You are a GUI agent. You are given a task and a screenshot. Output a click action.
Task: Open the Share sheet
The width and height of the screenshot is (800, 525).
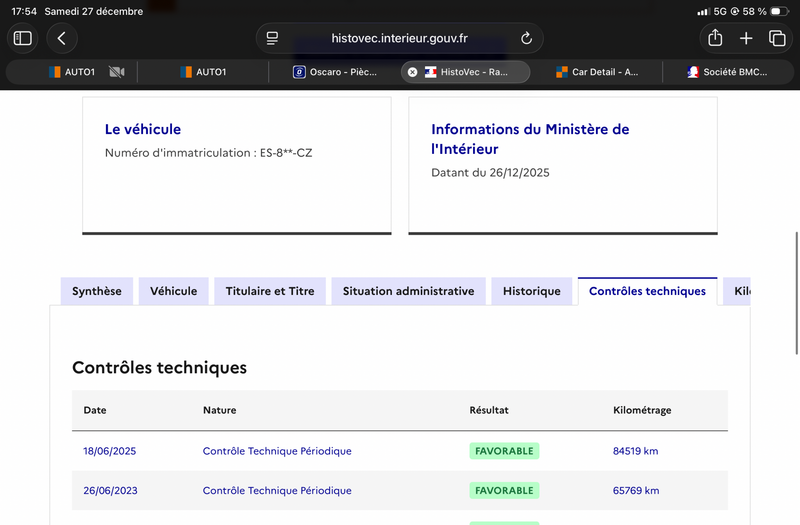tap(715, 38)
